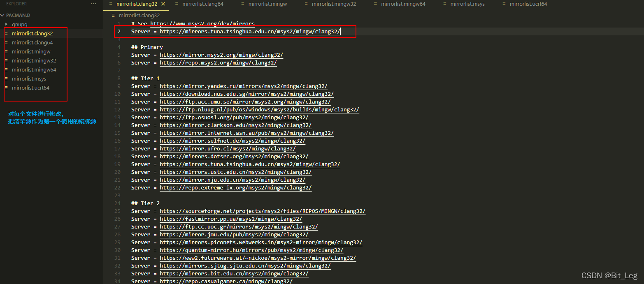Click file icon beside mirrorlist.mingw64 in tree
644x284 pixels.
point(6,69)
